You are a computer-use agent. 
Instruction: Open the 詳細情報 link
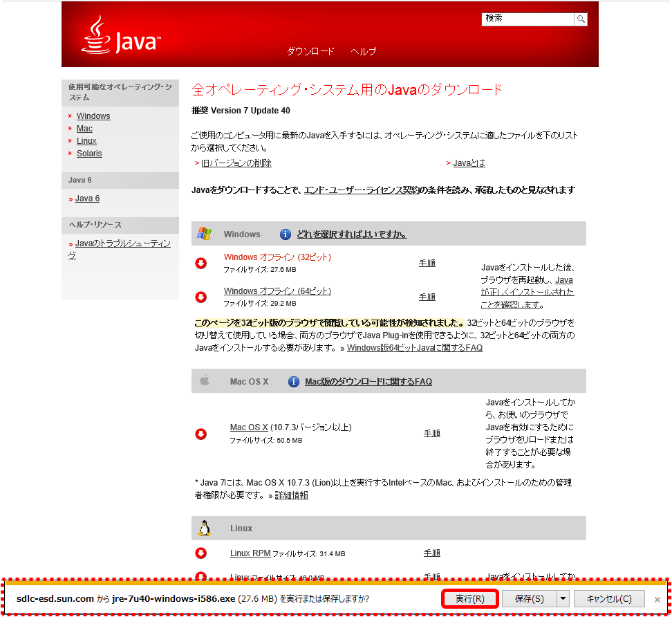292,495
